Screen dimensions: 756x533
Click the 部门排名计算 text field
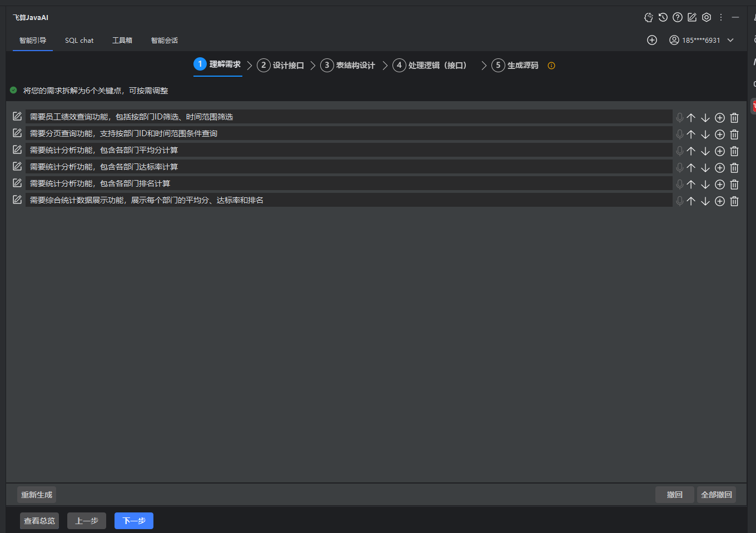pyautogui.click(x=349, y=183)
